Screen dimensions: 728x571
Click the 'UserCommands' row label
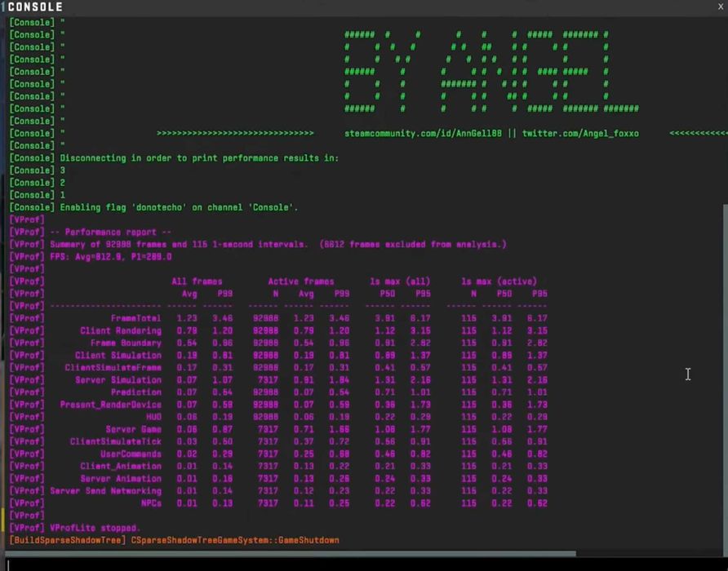point(131,454)
